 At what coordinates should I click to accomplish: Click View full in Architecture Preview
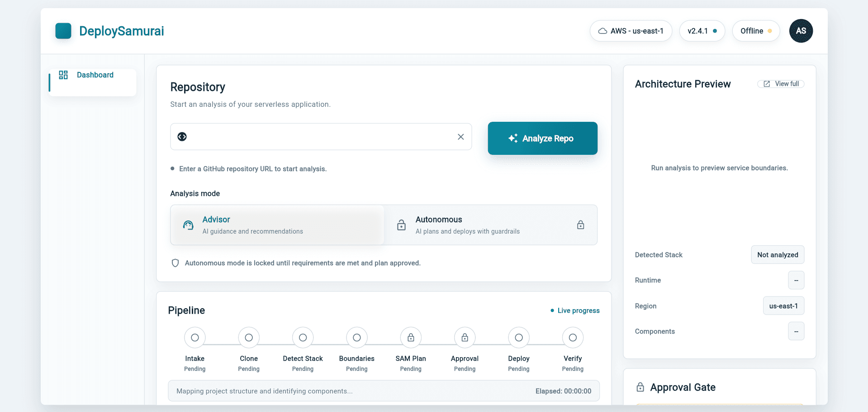(x=781, y=84)
